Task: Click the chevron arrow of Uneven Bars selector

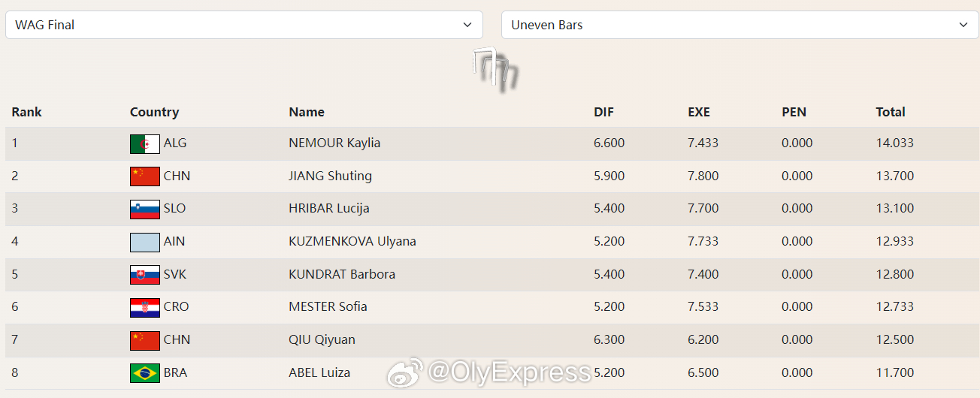Action: (x=963, y=25)
